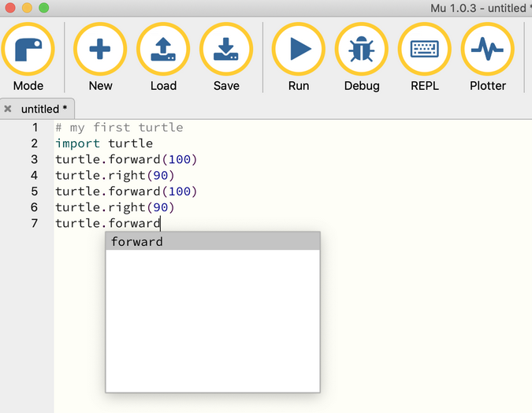Toggle the REPL panel
The image size is (532, 413).
[x=425, y=49]
